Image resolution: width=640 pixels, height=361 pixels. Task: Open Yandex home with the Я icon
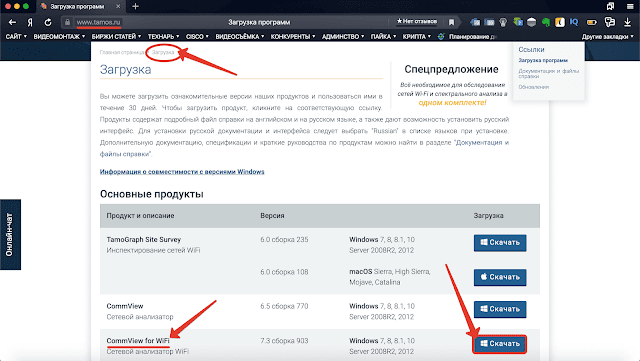coord(30,22)
